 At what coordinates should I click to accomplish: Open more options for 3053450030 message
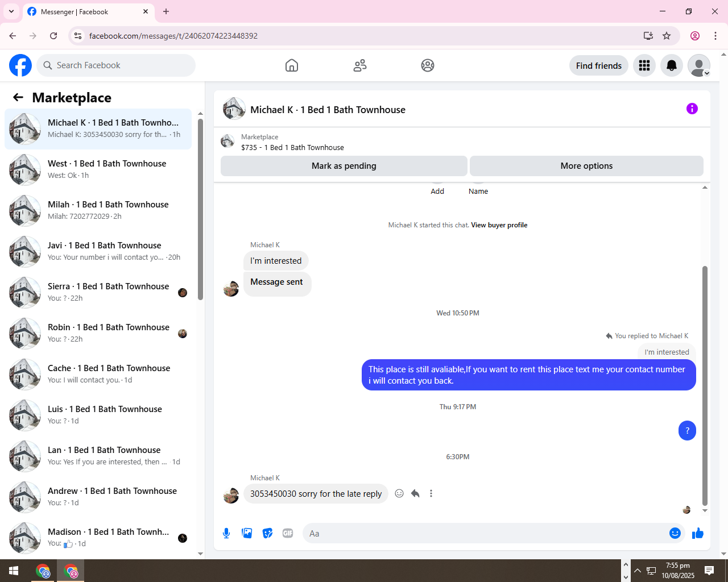431,493
